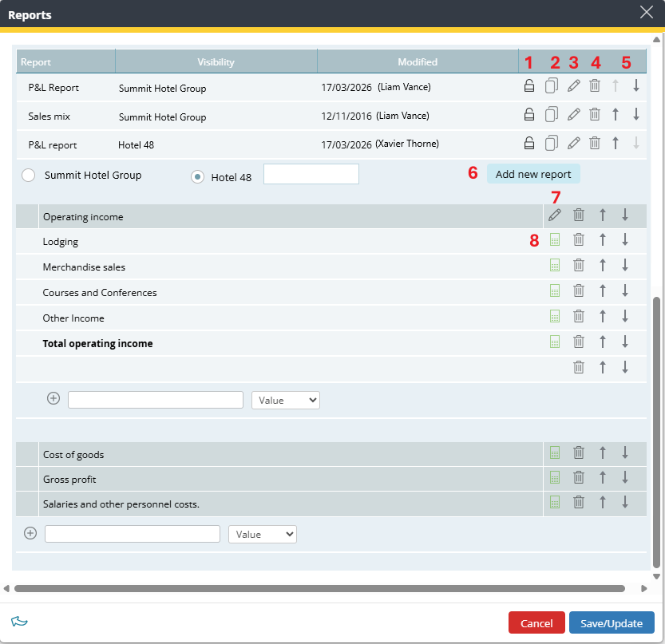This screenshot has height=644, width=665.
Task: Select the Hotel 48 radio button
Action: click(x=197, y=177)
